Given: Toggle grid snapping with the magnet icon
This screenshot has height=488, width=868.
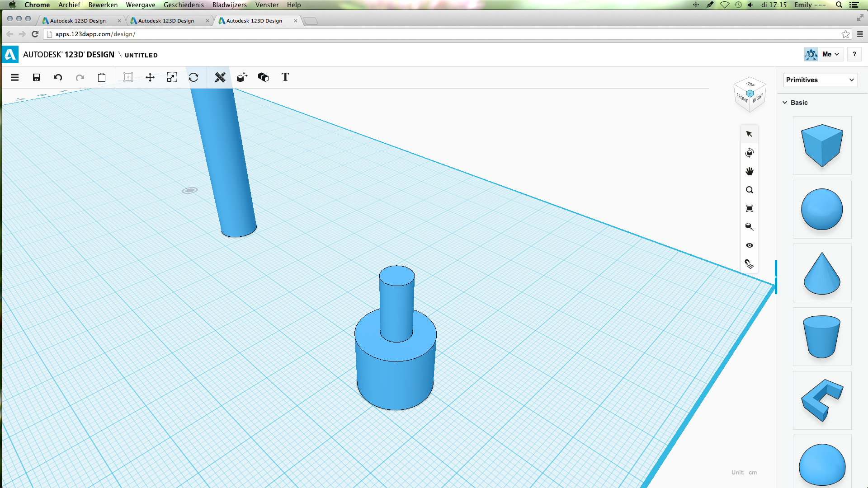Looking at the screenshot, I should tap(750, 264).
